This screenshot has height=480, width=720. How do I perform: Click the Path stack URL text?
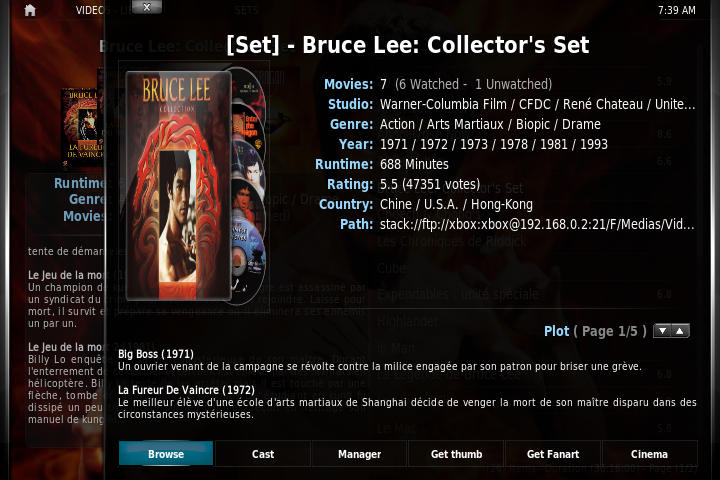(x=537, y=224)
